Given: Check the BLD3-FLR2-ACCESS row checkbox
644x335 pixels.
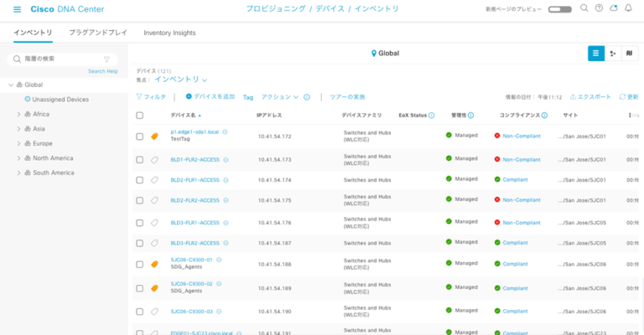Looking at the screenshot, I should point(140,243).
